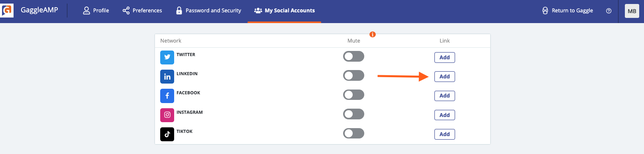
Task: Switch to Preferences tab
Action: (142, 11)
